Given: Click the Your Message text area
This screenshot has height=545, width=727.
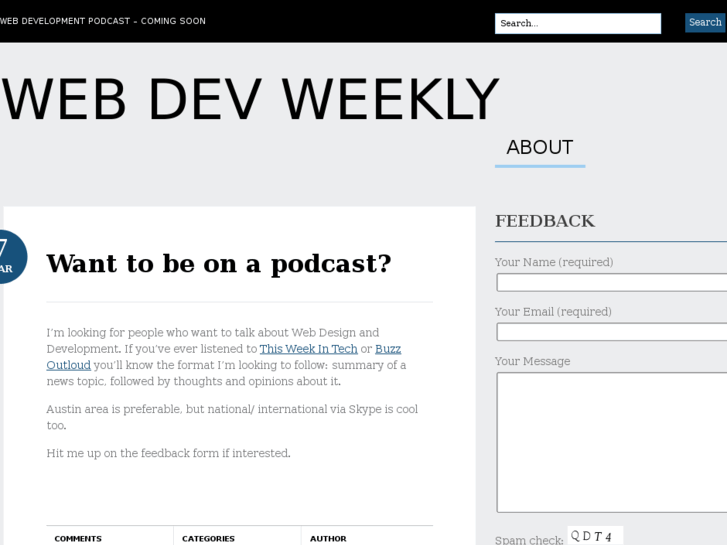Looking at the screenshot, I should point(612,442).
